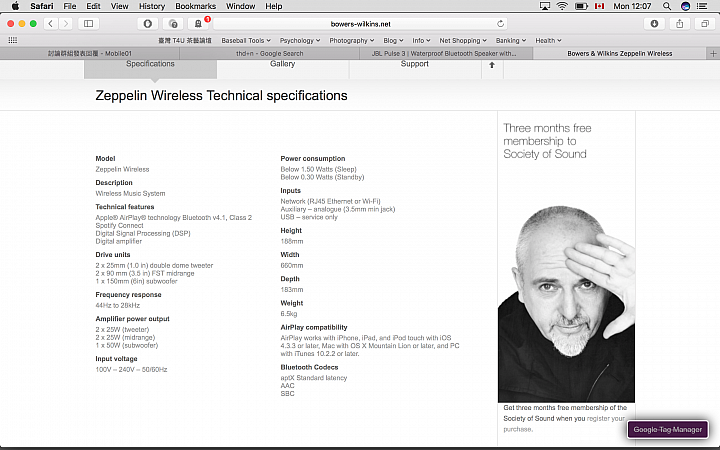The width and height of the screenshot is (720, 450).
Task: Expand the Blog bookmarks folder
Action: click(x=393, y=40)
